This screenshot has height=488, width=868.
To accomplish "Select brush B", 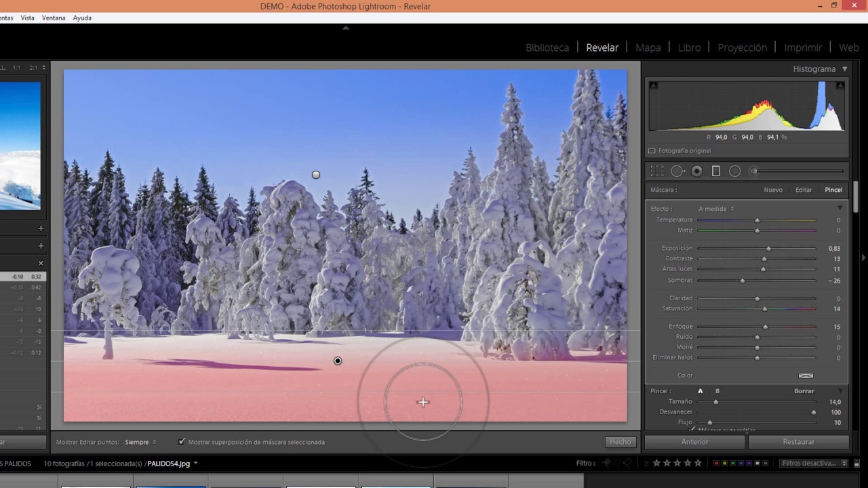I will (x=717, y=391).
